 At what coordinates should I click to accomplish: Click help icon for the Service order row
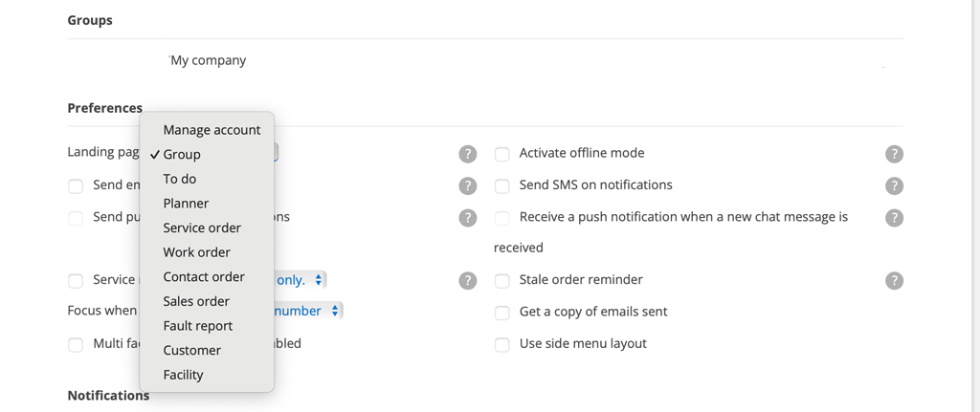pos(467,280)
